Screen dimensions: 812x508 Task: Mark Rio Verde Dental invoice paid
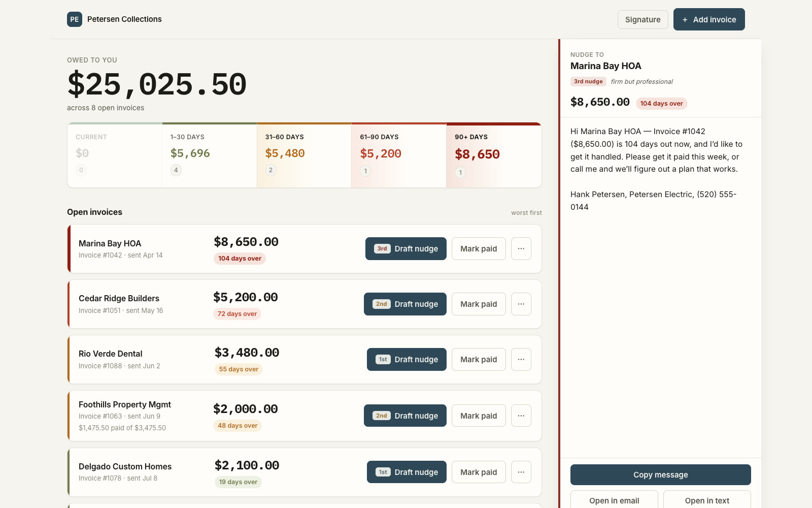(479, 360)
